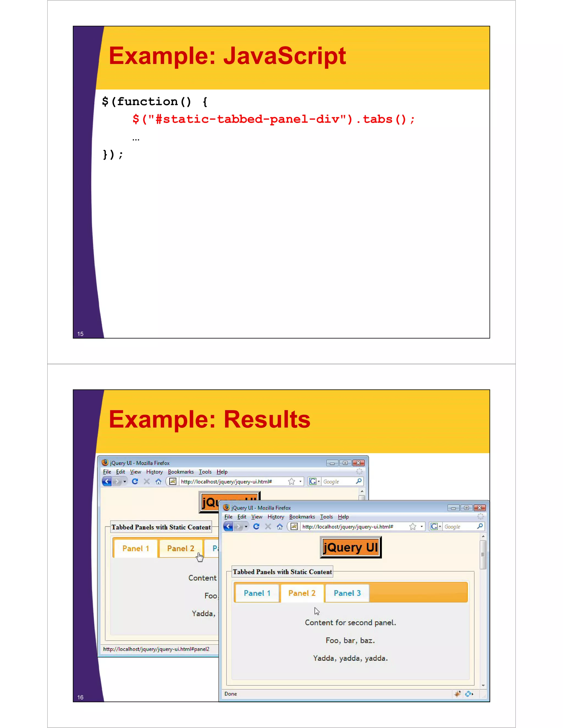563x728 pixels.
Task: Select the Panel 1 tab in the front window
Action: tap(257, 593)
